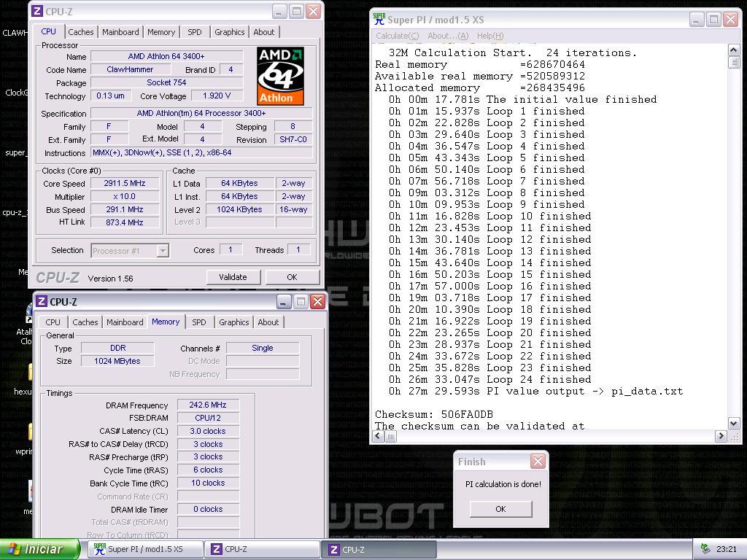This screenshot has width=747, height=560.
Task: Click Super PI horizontal scrollbar right arrow
Action: click(x=721, y=436)
